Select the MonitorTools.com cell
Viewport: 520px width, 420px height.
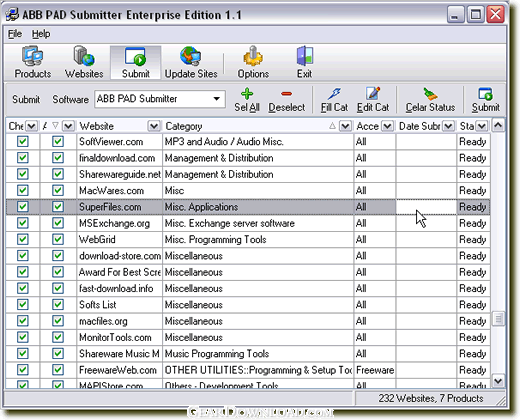(x=120, y=337)
